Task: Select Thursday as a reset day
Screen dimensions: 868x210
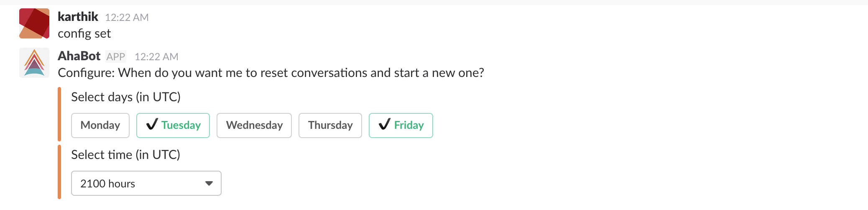Action: (330, 125)
